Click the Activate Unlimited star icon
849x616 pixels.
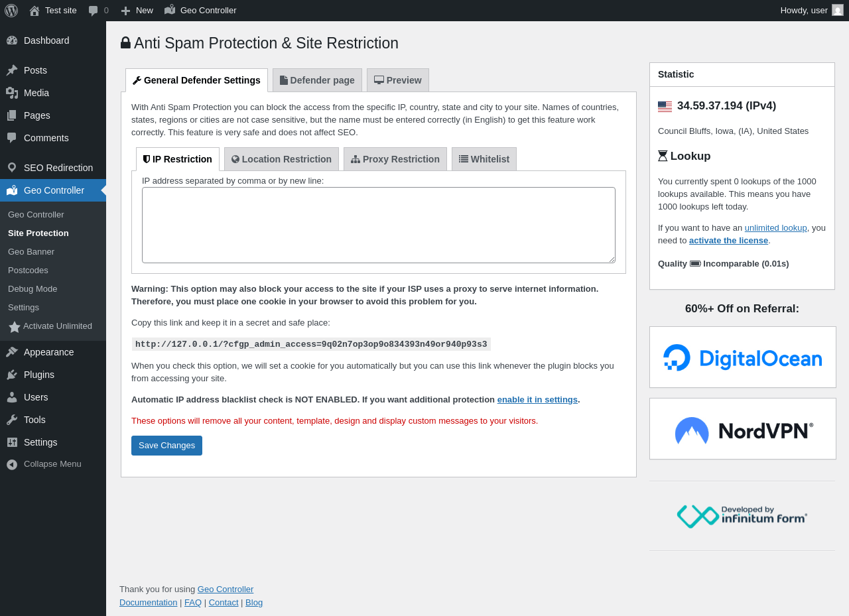tap(15, 327)
